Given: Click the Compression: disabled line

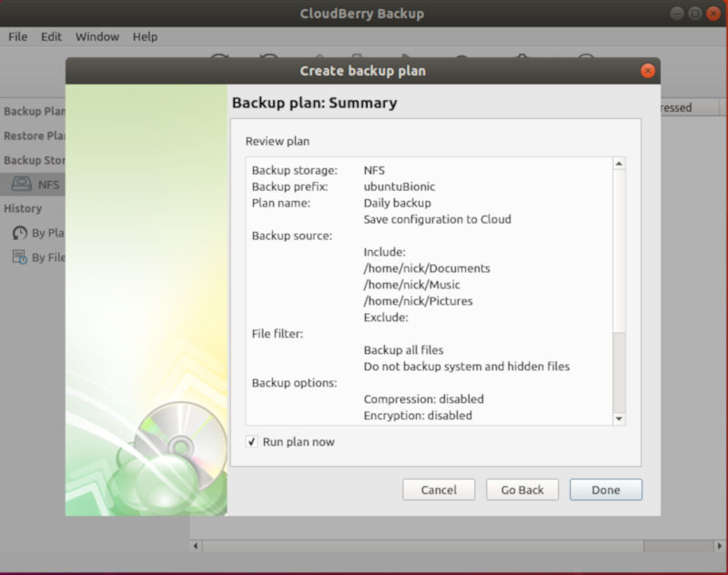Looking at the screenshot, I should click(423, 399).
